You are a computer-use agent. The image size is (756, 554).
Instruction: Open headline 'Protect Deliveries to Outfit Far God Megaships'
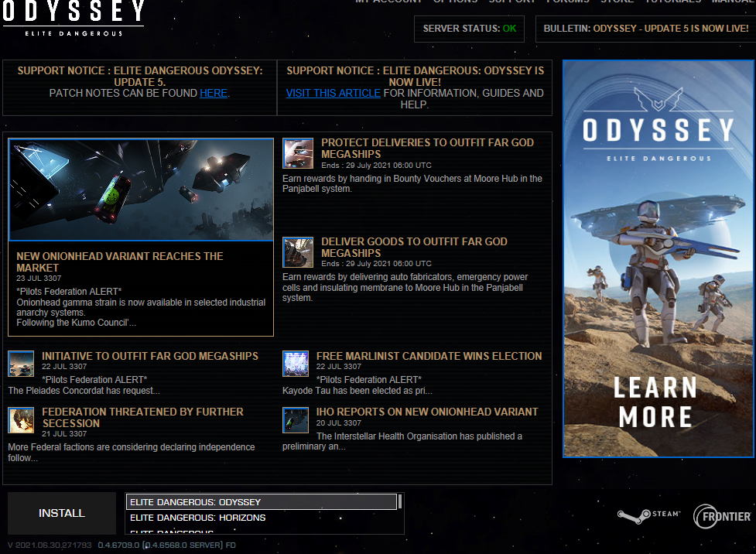(428, 148)
